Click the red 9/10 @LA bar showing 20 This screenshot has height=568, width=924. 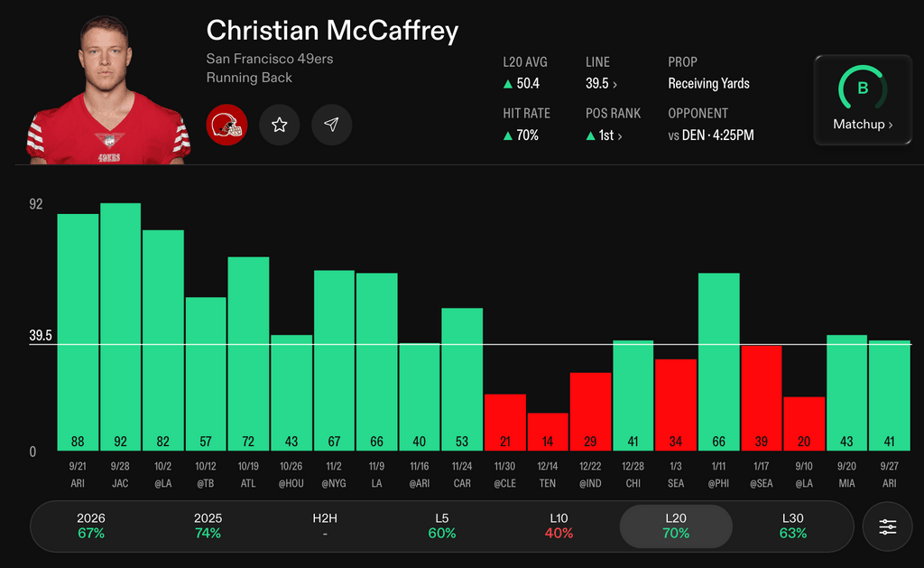pyautogui.click(x=804, y=424)
